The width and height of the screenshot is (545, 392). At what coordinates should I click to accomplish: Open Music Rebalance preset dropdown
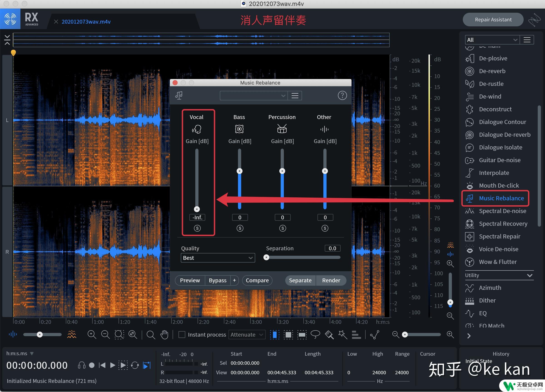pos(253,96)
